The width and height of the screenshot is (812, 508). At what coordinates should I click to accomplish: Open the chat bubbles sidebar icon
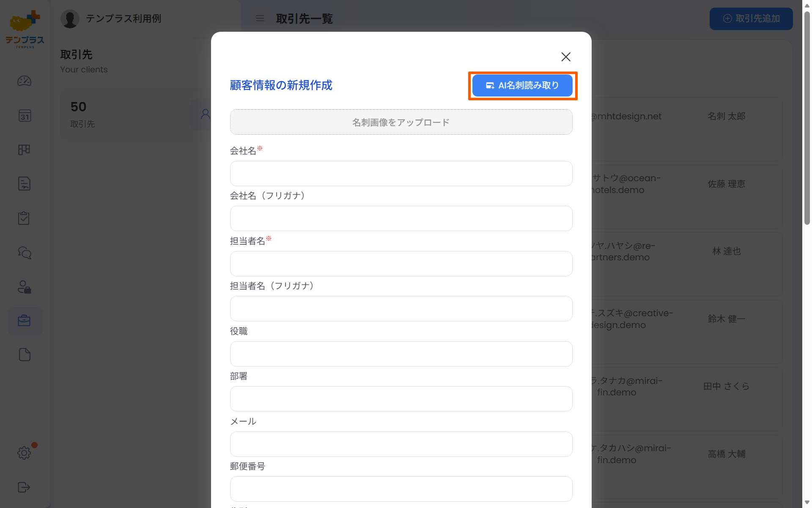coord(25,253)
